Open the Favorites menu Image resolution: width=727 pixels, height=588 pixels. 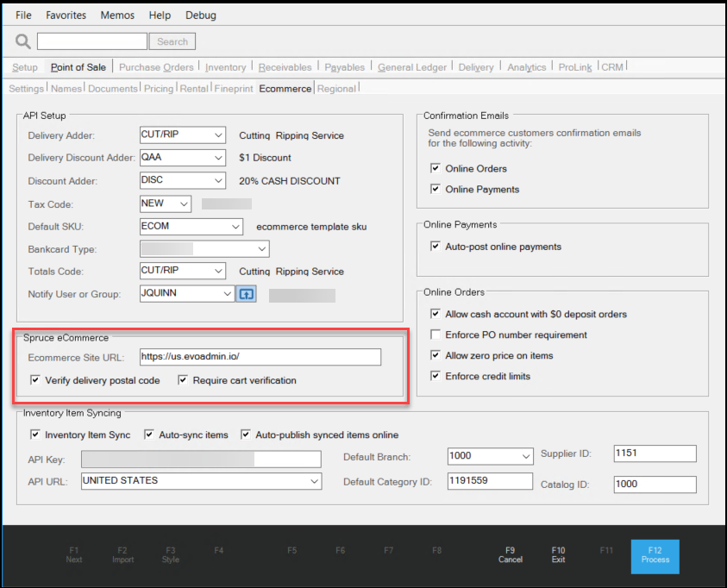click(66, 16)
